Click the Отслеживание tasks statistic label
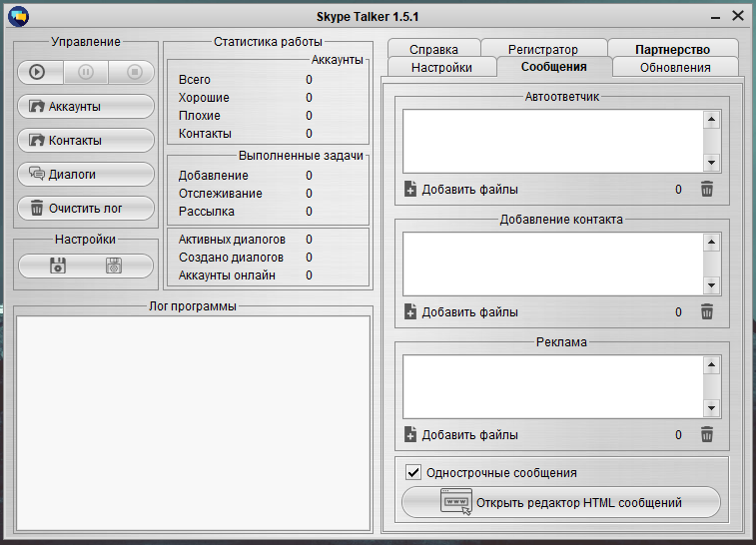The height and width of the screenshot is (545, 756). (x=221, y=194)
